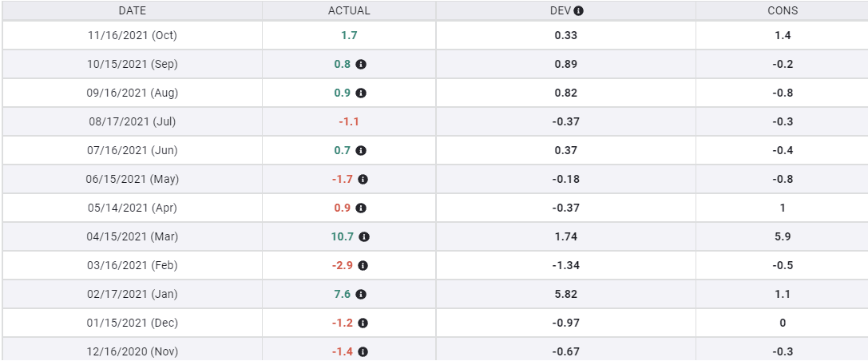Click info icon next to 7.6 January value

click(x=361, y=294)
